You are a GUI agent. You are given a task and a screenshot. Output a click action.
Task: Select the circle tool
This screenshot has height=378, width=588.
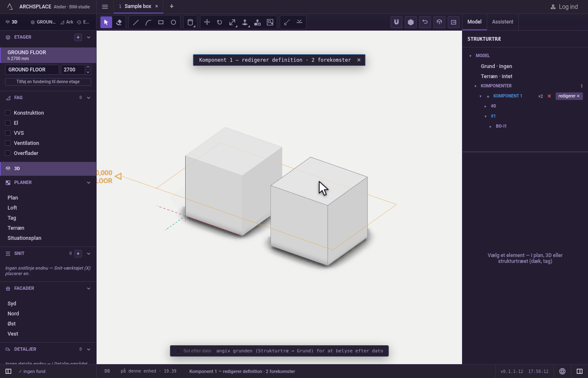[173, 22]
